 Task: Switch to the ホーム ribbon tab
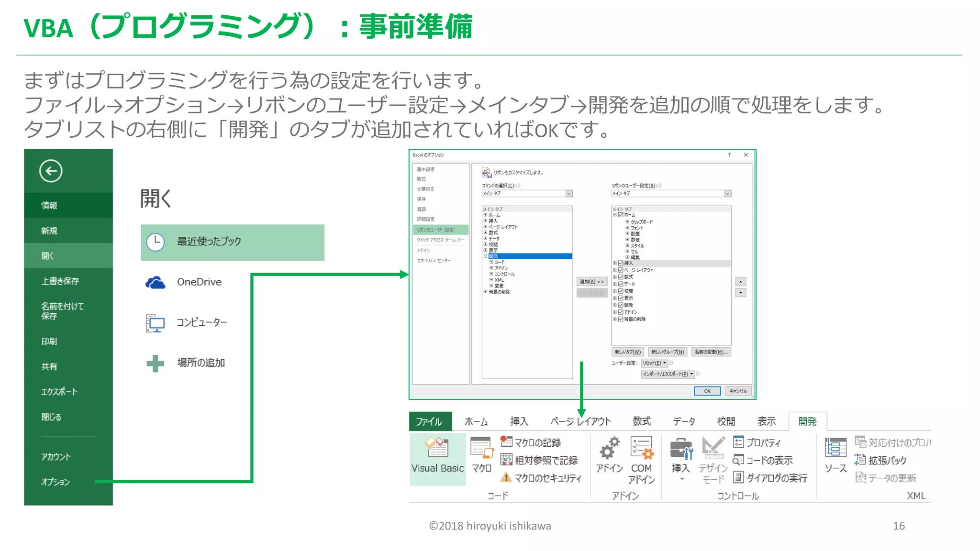[x=476, y=421]
